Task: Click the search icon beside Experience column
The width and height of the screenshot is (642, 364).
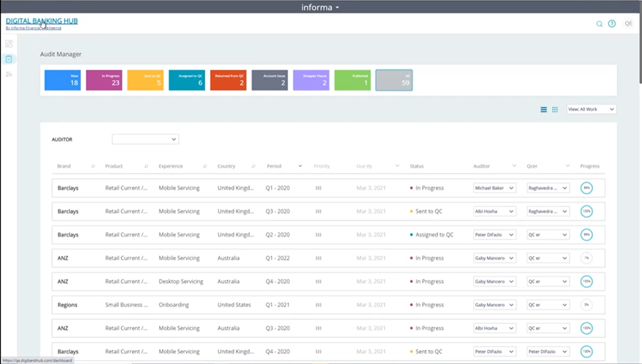Action: (x=205, y=166)
